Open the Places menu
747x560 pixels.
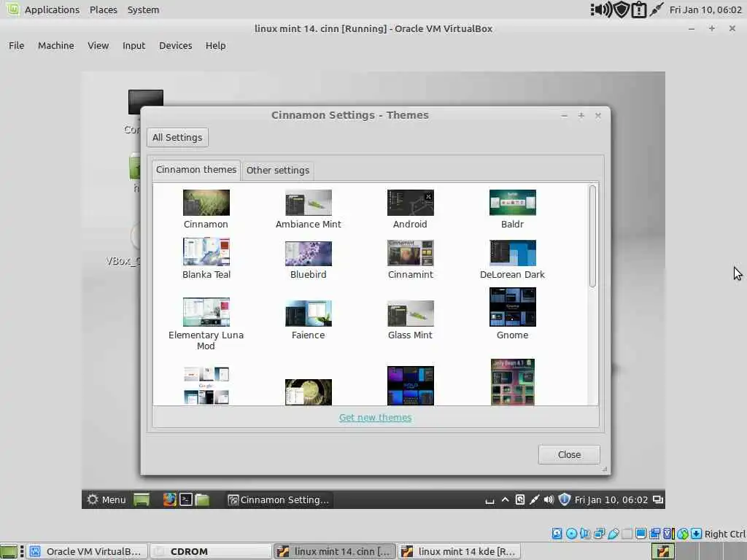click(104, 9)
